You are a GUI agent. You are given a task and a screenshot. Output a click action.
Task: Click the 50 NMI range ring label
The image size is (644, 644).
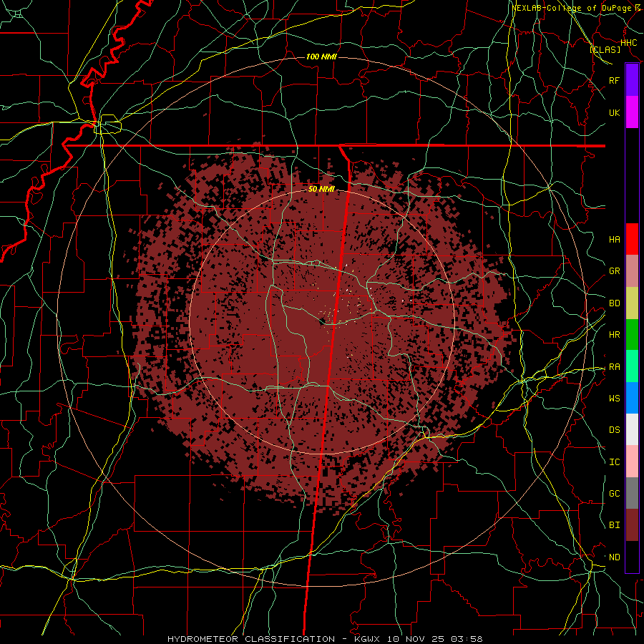321,189
